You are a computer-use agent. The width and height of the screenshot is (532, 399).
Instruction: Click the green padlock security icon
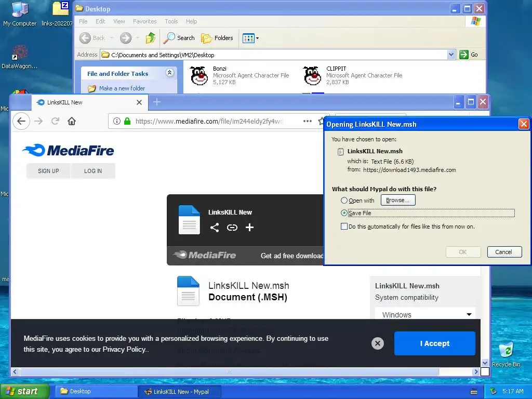[127, 121]
